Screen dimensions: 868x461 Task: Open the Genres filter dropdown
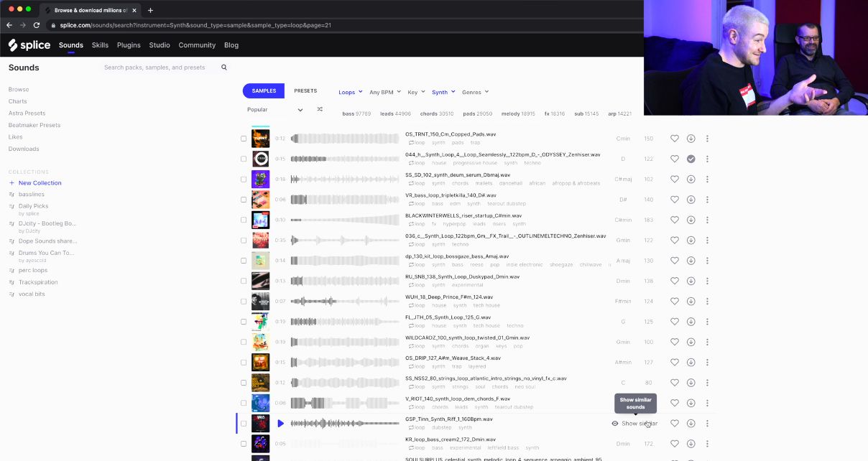(474, 92)
